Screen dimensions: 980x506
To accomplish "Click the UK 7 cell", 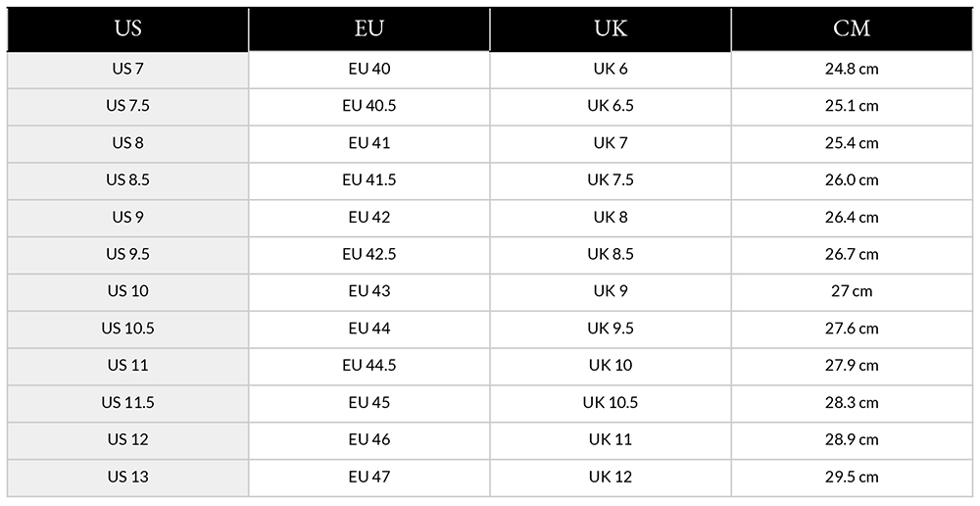I will pyautogui.click(x=611, y=143).
